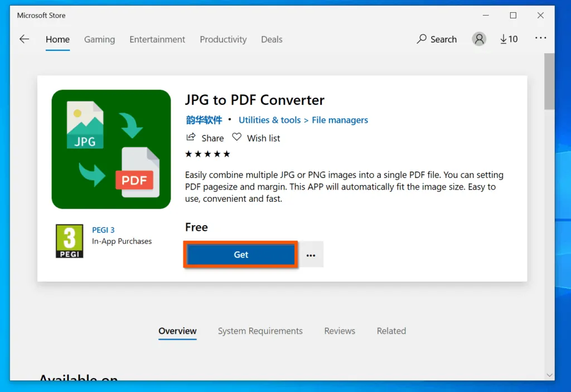
Task: Click the PEGI 3 rating icon
Action: click(69, 240)
